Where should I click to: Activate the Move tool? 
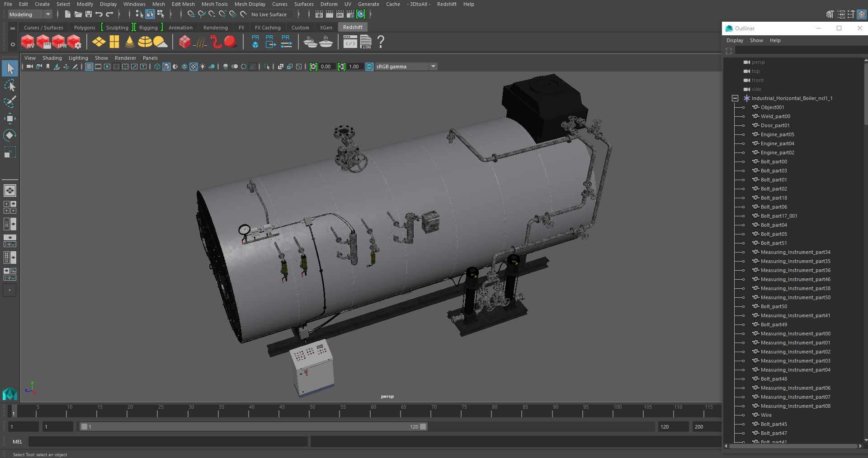[10, 119]
